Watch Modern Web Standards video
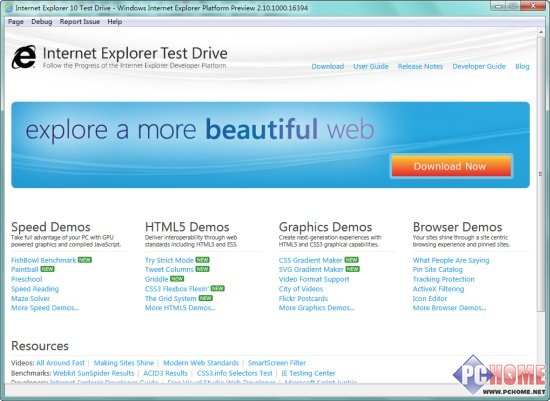This screenshot has height=401, width=550. [x=201, y=363]
